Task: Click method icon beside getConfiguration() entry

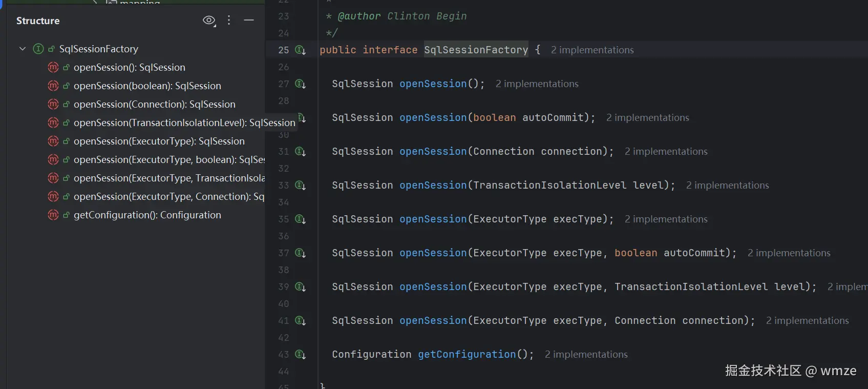Action: point(53,215)
